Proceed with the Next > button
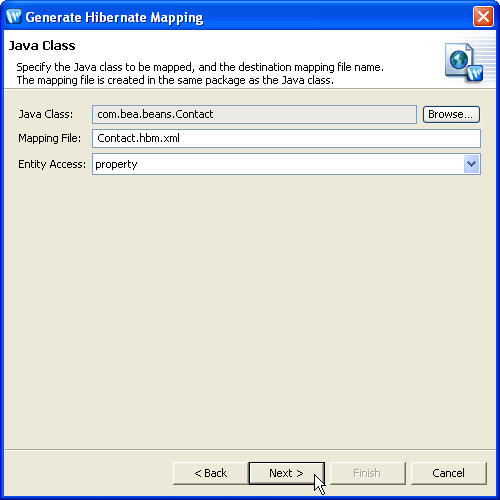The image size is (500, 500). pos(286,473)
